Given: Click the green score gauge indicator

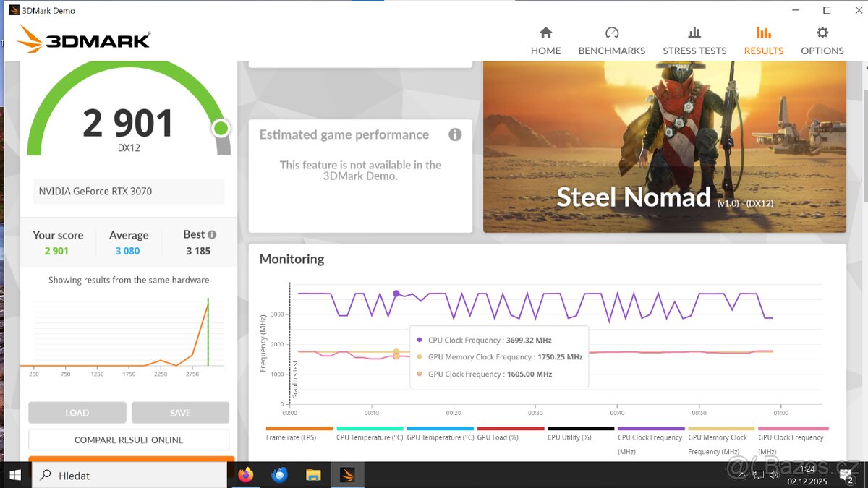Looking at the screenshot, I should pyautogui.click(x=221, y=129).
